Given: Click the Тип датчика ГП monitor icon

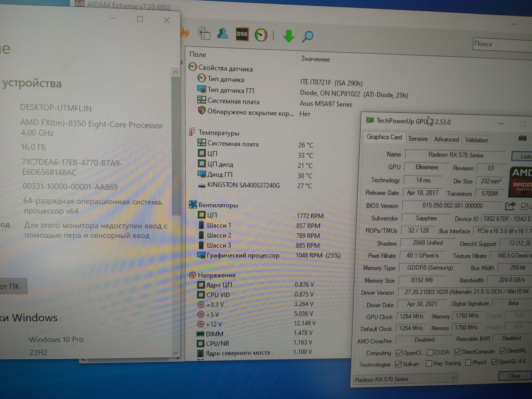Looking at the screenshot, I should point(202,89).
